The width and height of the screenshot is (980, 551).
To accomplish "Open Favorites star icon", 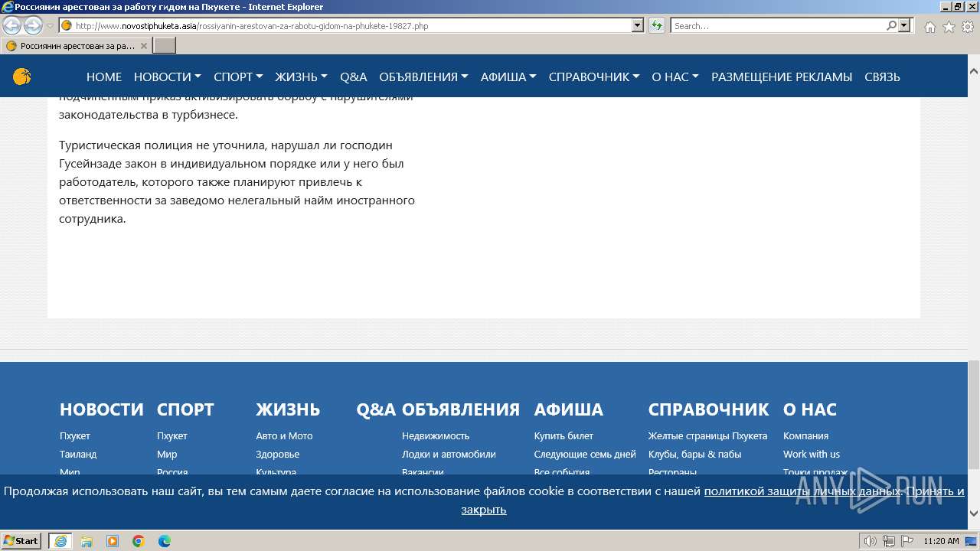I will pyautogui.click(x=949, y=27).
